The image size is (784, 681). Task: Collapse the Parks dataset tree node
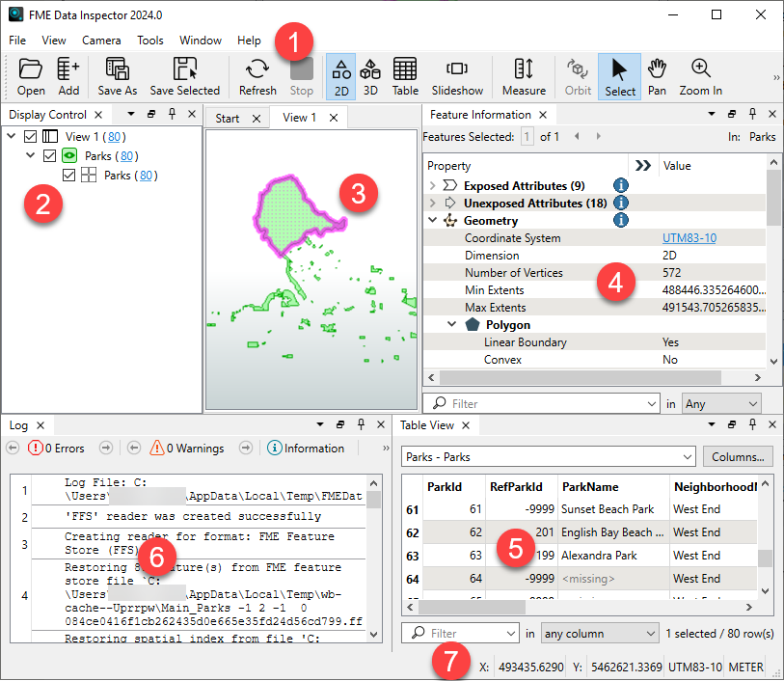tap(31, 155)
